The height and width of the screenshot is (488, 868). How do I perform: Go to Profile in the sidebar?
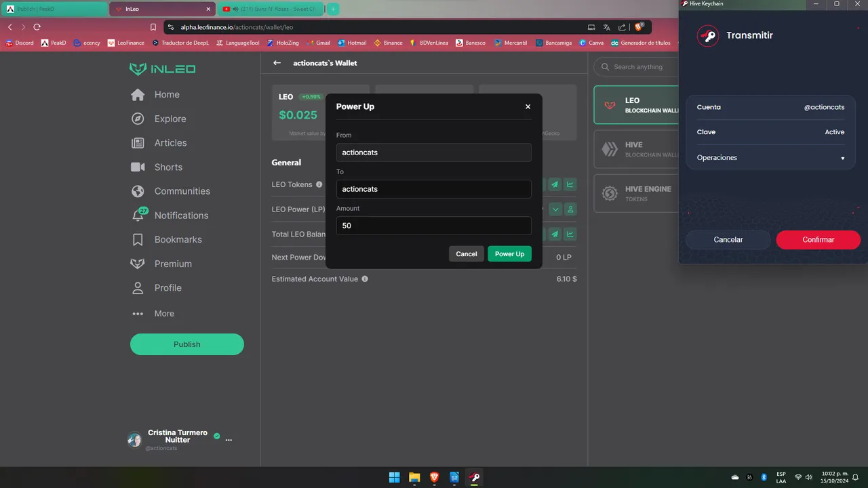click(156, 288)
